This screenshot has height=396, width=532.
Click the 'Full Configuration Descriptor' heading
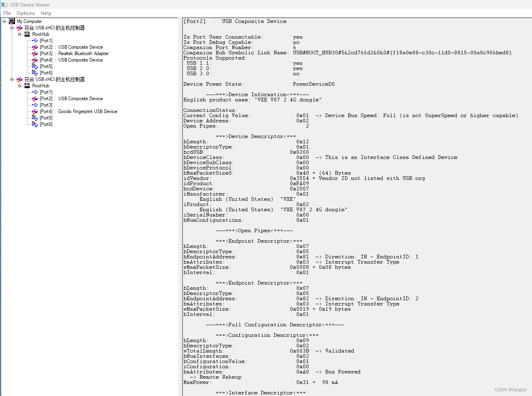275,325
